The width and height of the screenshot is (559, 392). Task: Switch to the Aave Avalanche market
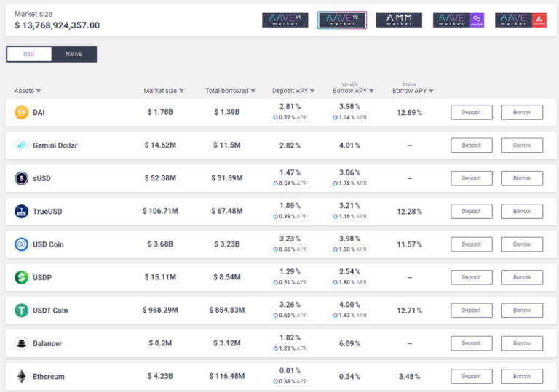tap(520, 20)
